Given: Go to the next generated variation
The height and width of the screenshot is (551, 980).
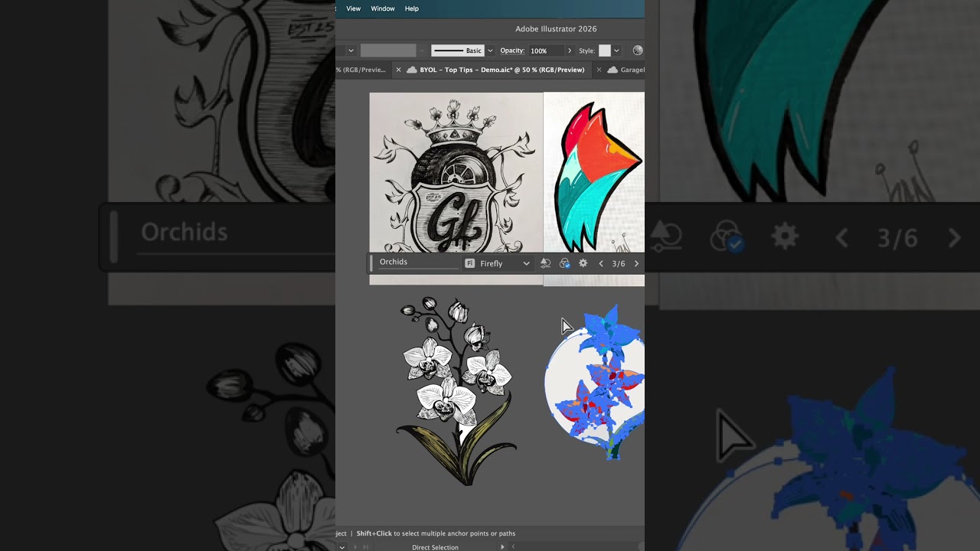Looking at the screenshot, I should (x=636, y=263).
